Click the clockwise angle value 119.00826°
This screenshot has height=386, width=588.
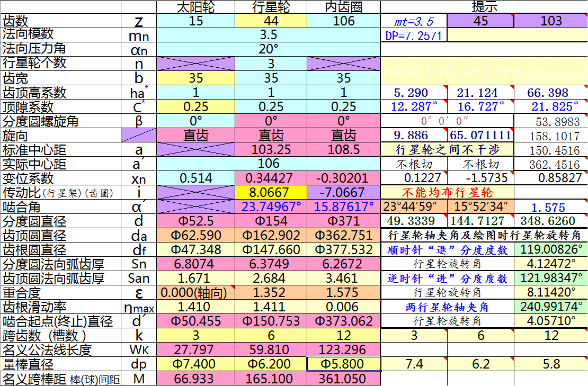(x=551, y=249)
